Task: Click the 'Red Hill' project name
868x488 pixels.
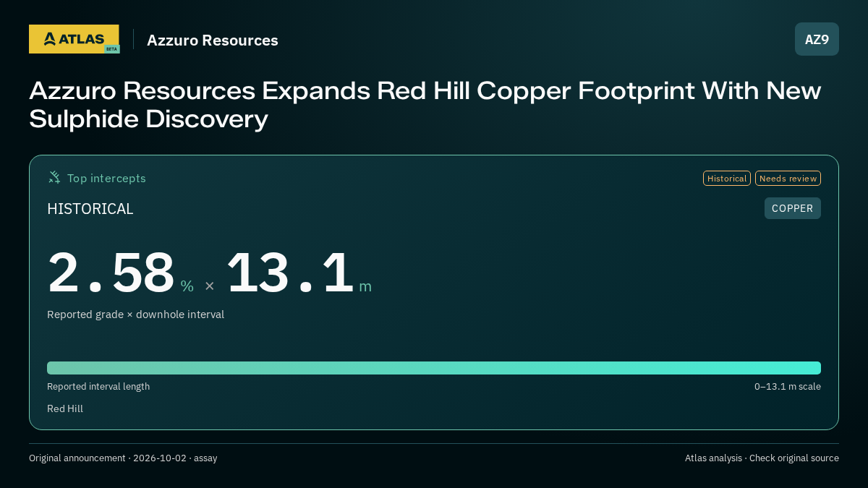Action: click(65, 408)
